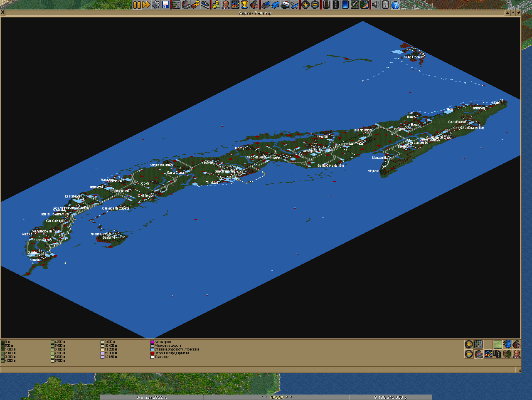This screenshot has width=532, height=400.
Task: Switch the small map to cargo flow graph view
Action: pyautogui.click(x=488, y=354)
